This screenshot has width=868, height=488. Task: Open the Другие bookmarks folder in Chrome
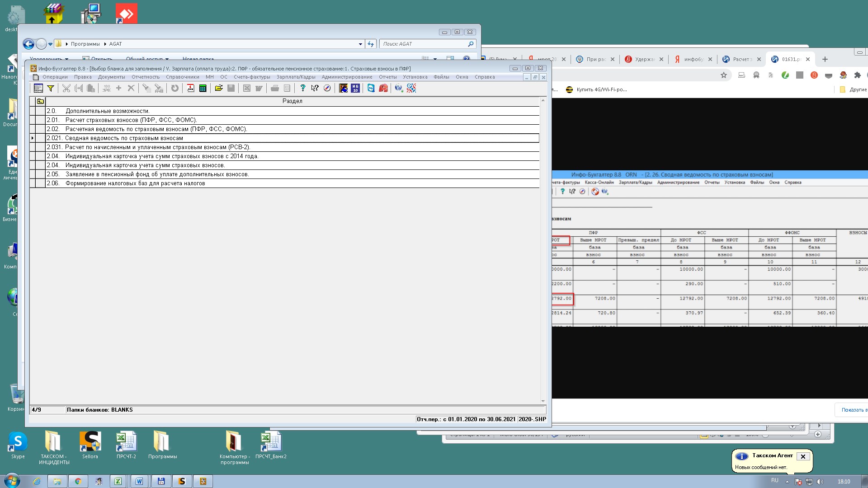853,89
